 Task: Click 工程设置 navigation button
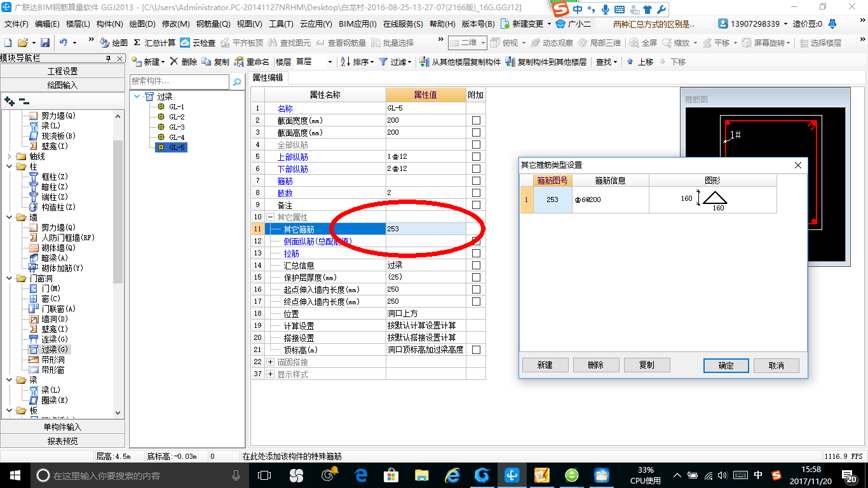click(x=63, y=71)
